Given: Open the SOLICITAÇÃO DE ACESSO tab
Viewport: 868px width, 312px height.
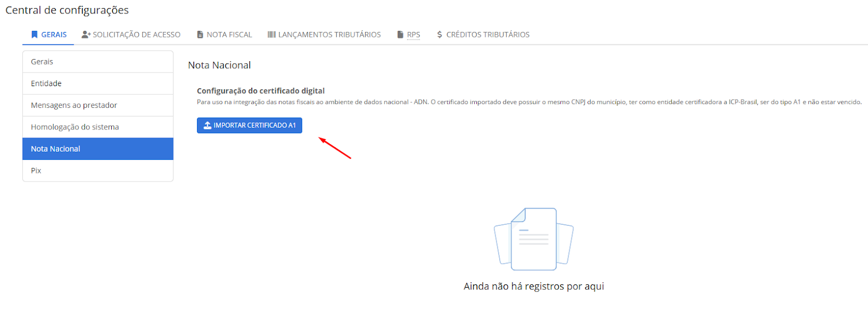Looking at the screenshot, I should pyautogui.click(x=131, y=35).
